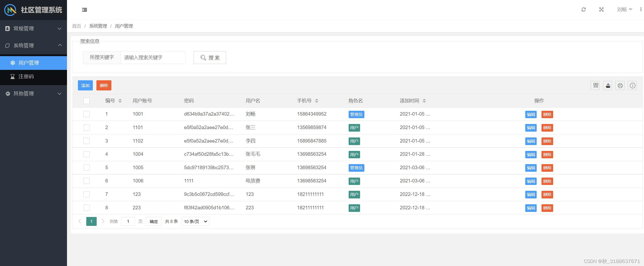644x266 pixels.
Task: Click 编辑 for account 123 row
Action: pos(531,195)
